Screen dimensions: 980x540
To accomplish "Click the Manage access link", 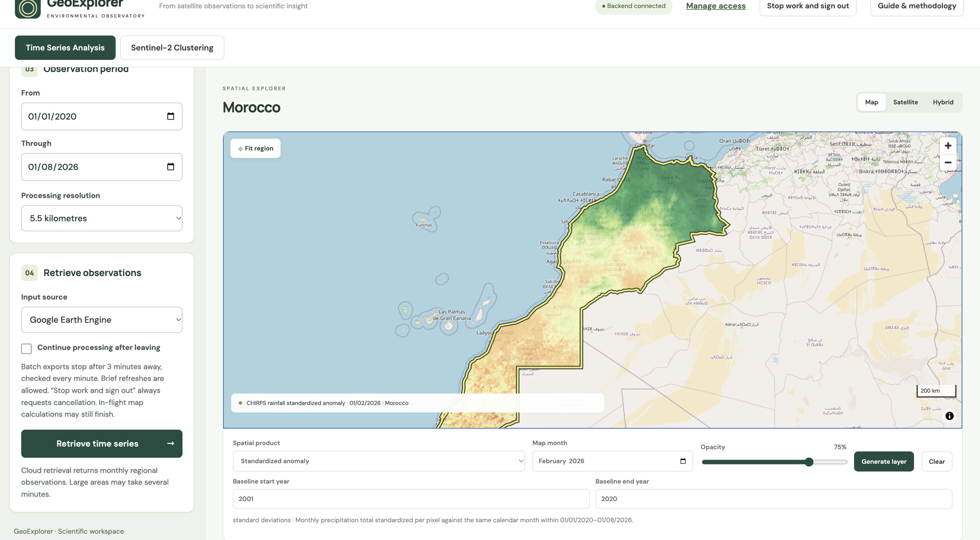I will coord(715,6).
